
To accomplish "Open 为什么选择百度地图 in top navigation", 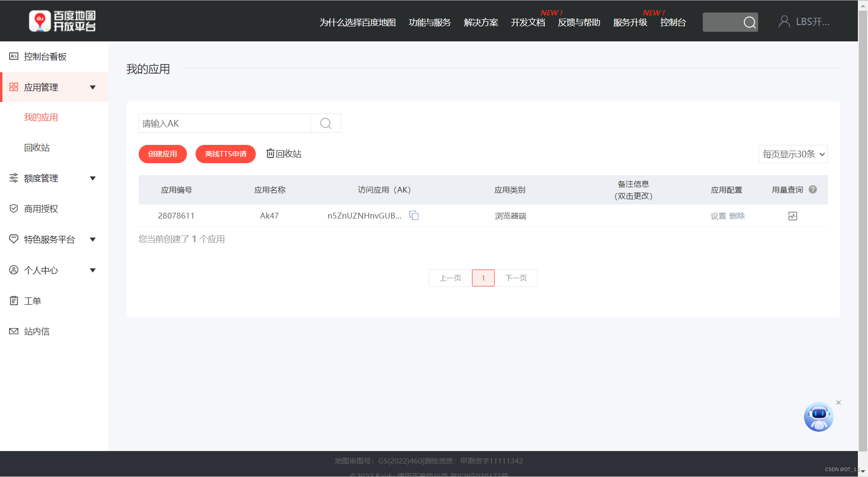I will click(x=357, y=23).
